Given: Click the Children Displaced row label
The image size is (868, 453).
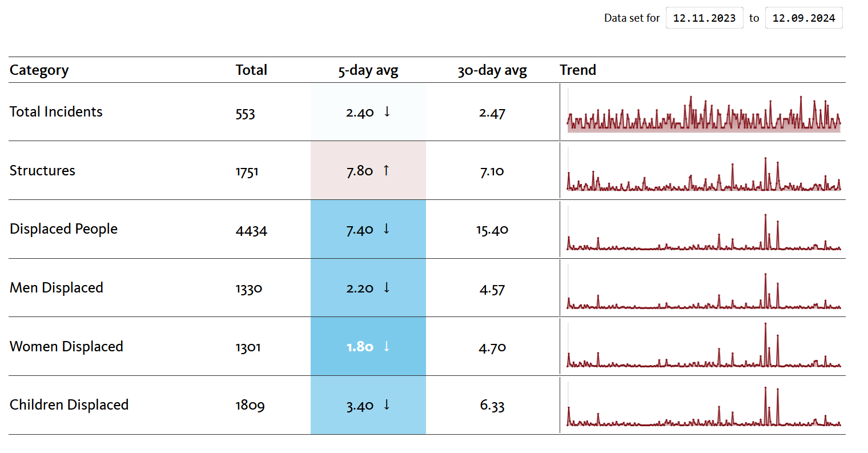Looking at the screenshot, I should (x=69, y=405).
